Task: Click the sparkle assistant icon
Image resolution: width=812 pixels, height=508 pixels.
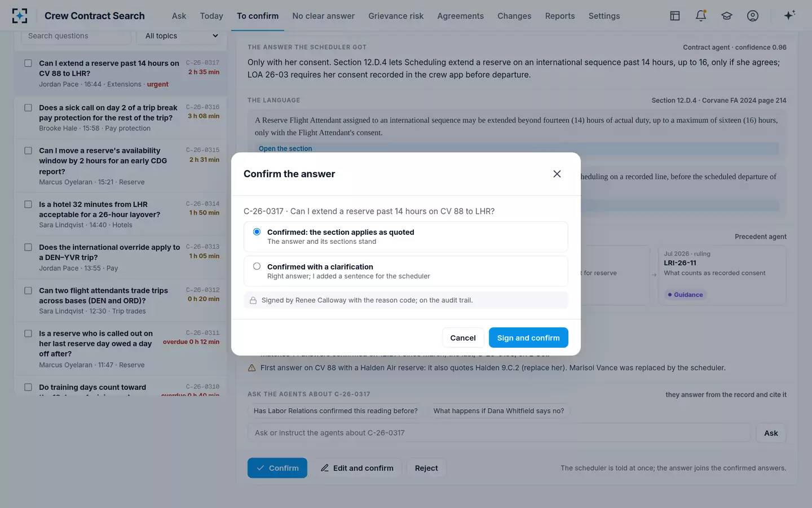Action: pos(789,15)
